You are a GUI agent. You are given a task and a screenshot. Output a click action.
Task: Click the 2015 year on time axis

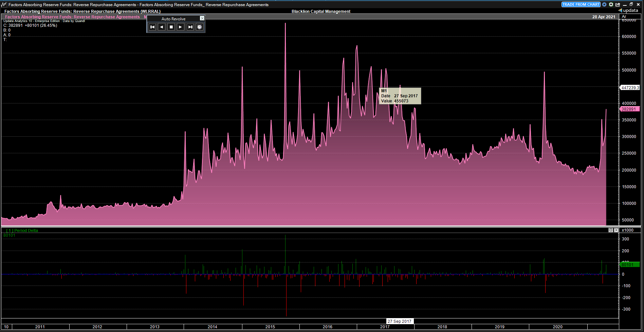(270, 327)
